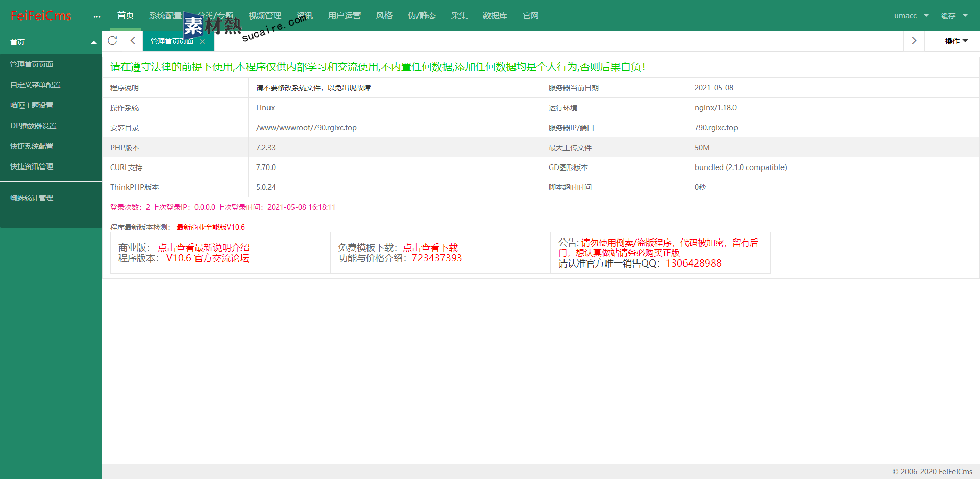Viewport: 980px width, 479px height.
Task: Select 蜘蛛统计管理 in sidebar
Action: 32,198
